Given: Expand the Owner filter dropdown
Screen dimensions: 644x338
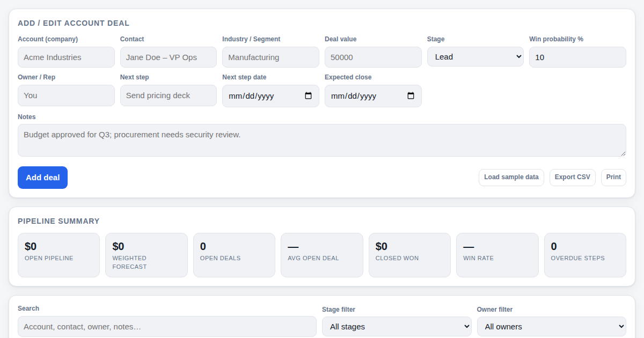Looking at the screenshot, I should pyautogui.click(x=551, y=326).
